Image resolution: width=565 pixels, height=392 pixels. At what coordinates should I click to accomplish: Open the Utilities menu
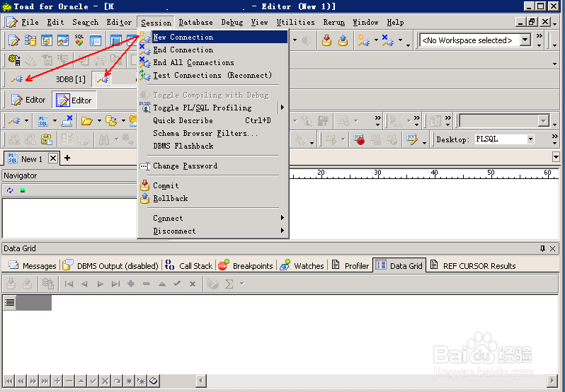(295, 23)
